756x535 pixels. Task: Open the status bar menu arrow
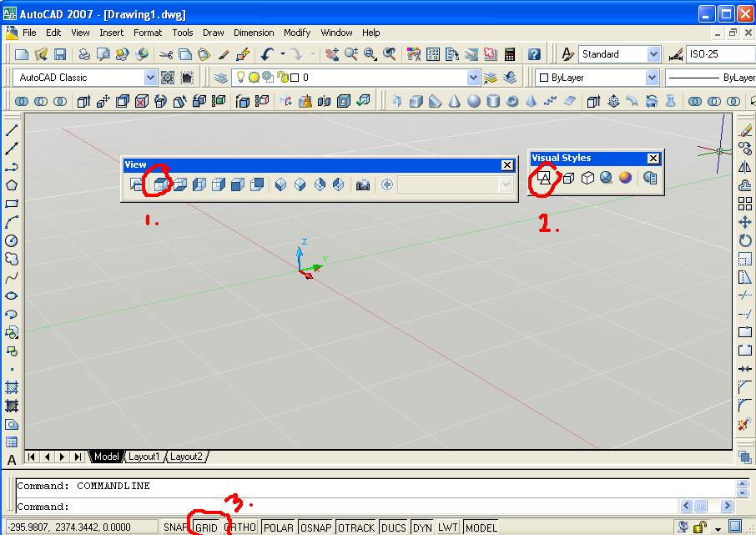[718, 528]
